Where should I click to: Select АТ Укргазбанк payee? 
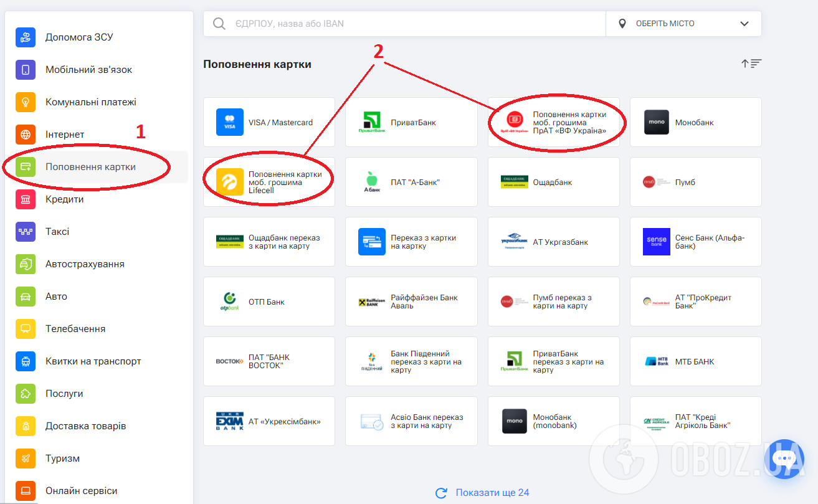[554, 242]
